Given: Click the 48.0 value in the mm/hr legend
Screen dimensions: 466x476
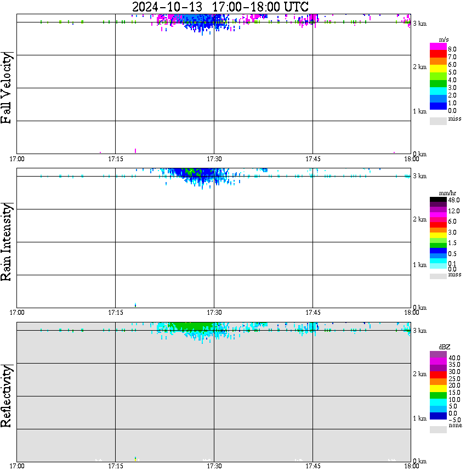Looking at the screenshot, I should point(454,200).
